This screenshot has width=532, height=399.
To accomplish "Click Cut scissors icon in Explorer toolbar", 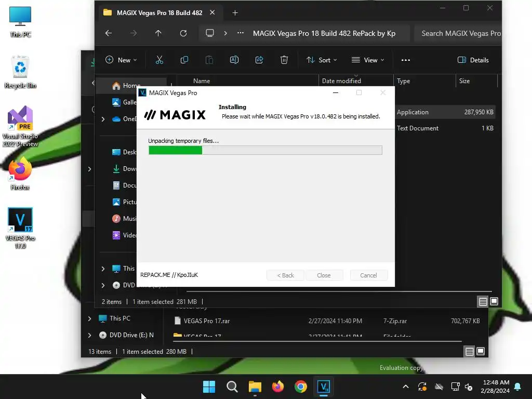I will [x=159, y=60].
